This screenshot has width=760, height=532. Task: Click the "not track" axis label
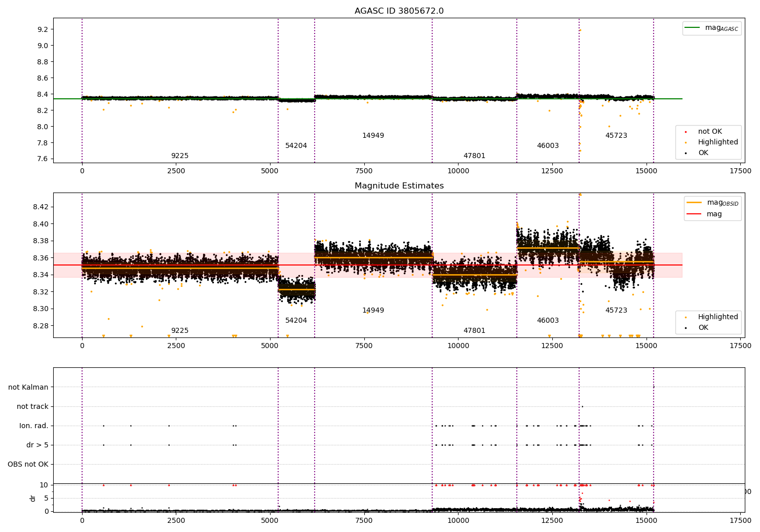(x=32, y=407)
